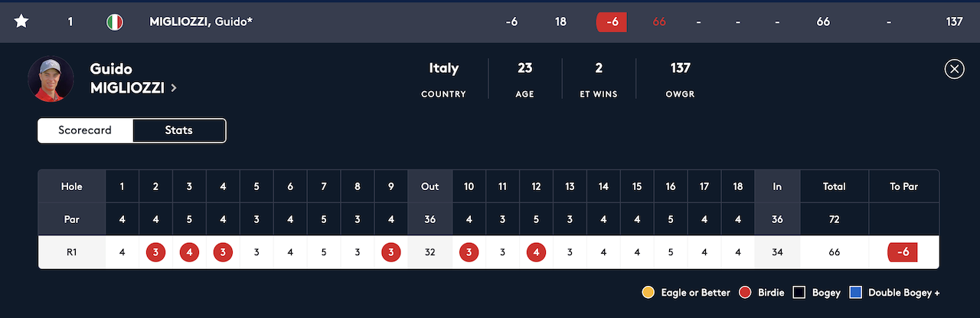Image resolution: width=980 pixels, height=318 pixels.
Task: Open Guido Migliozzi's profile photo
Action: tap(51, 79)
